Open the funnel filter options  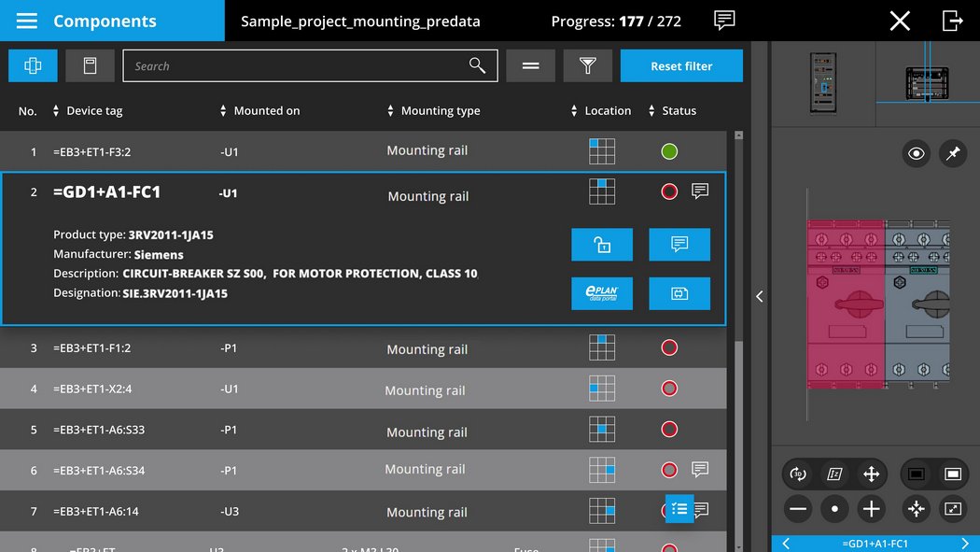[x=587, y=65]
